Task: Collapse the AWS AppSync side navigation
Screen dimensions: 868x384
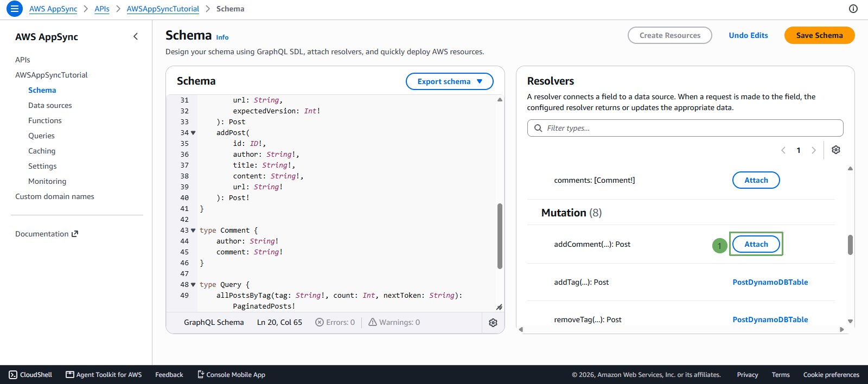Action: point(136,36)
